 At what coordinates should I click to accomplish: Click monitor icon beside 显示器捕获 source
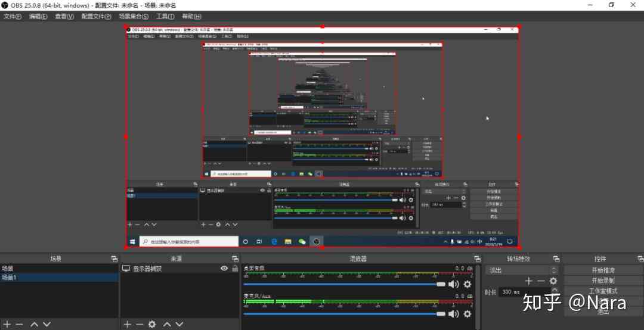tap(126, 269)
